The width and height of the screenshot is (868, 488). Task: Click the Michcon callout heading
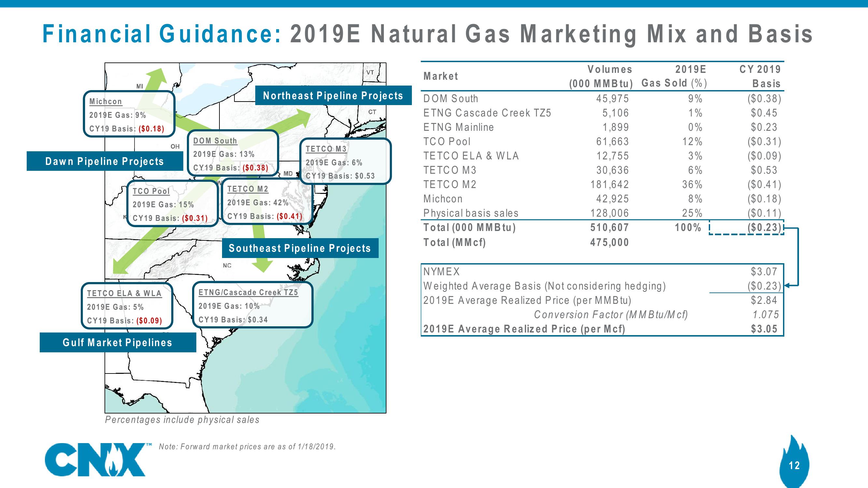[105, 102]
